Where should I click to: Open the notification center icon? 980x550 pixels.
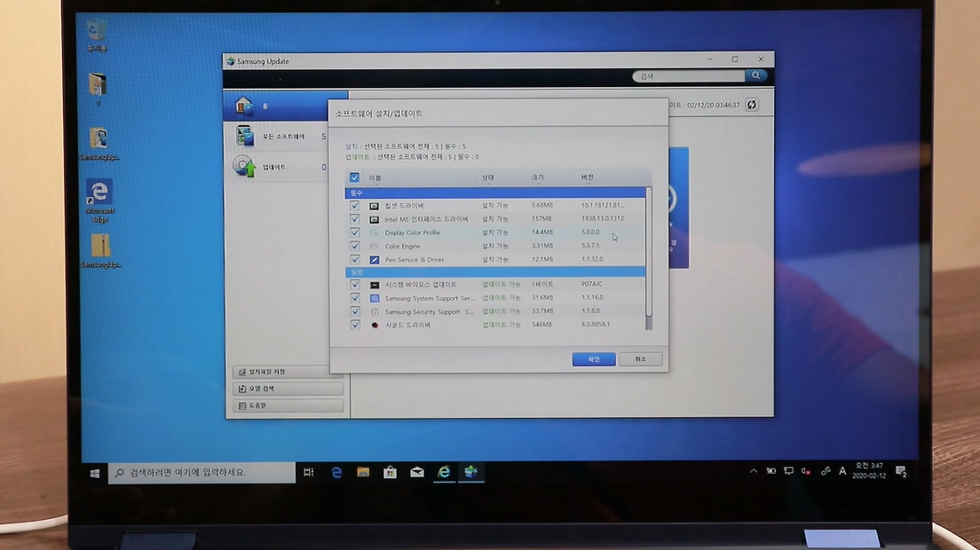[901, 471]
